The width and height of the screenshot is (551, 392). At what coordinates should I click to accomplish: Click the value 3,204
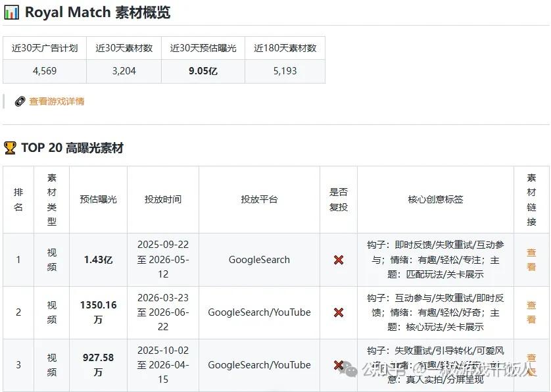(124, 71)
